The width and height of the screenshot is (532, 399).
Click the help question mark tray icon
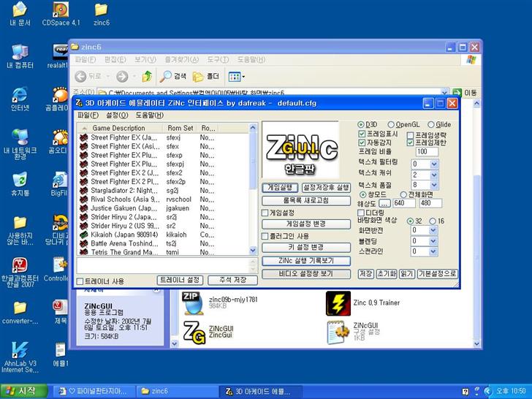pos(465,392)
